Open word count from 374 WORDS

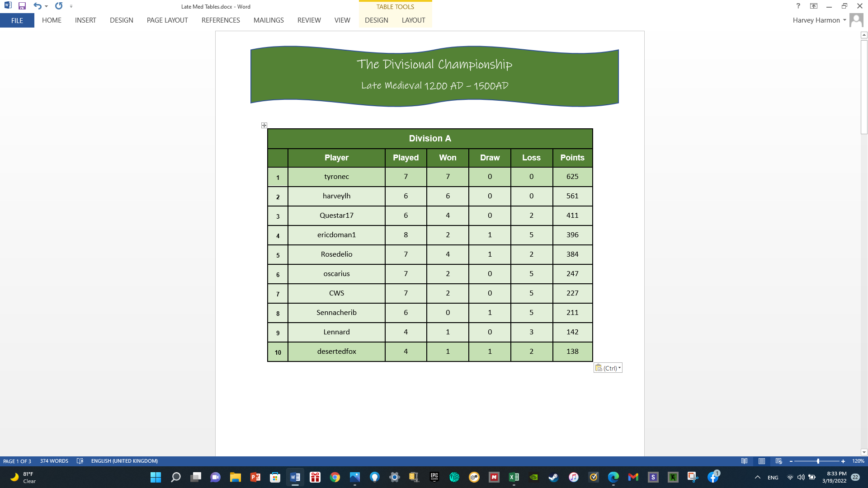pyautogui.click(x=54, y=461)
